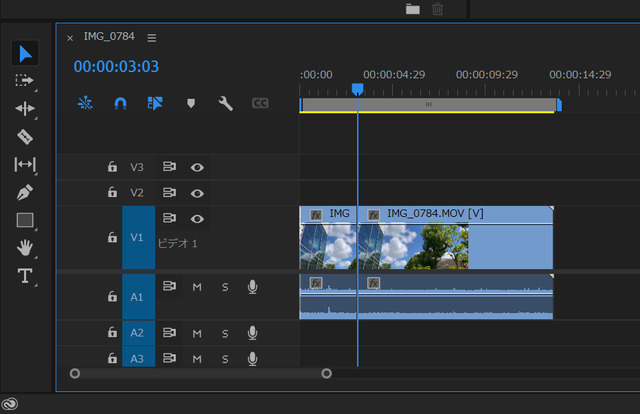Enable voice-over record on A3
The height and width of the screenshot is (414, 640).
[253, 358]
